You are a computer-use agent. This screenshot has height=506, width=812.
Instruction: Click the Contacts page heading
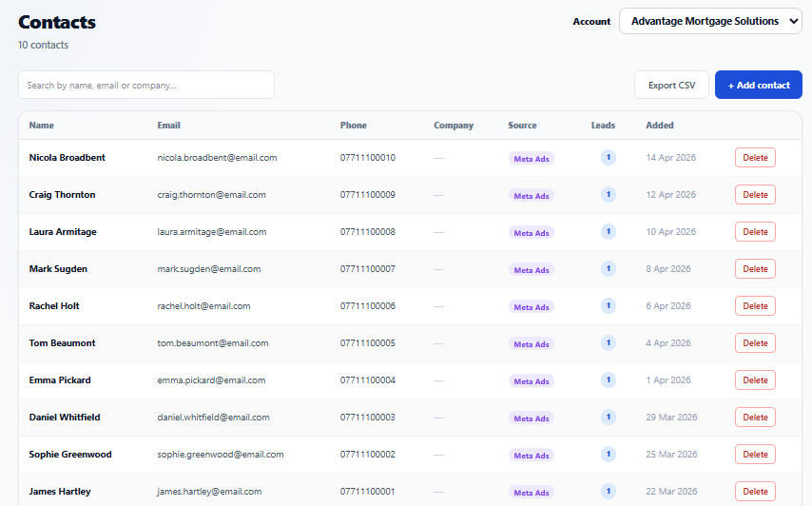pyautogui.click(x=57, y=22)
